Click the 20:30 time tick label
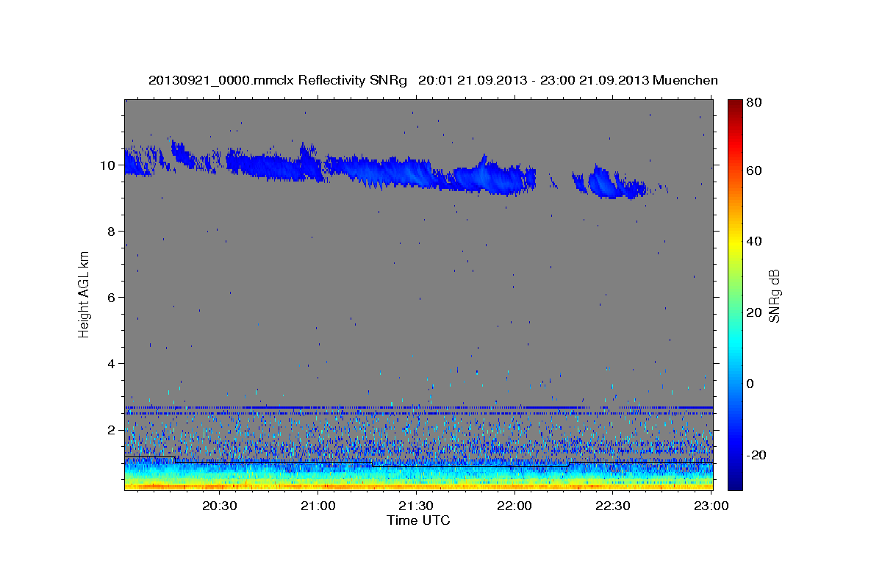 point(220,506)
